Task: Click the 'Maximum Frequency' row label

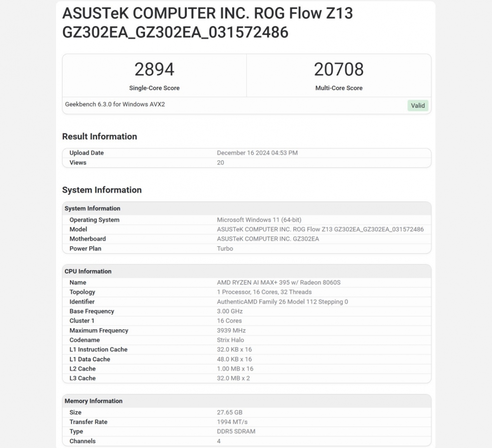Action: (x=99, y=330)
